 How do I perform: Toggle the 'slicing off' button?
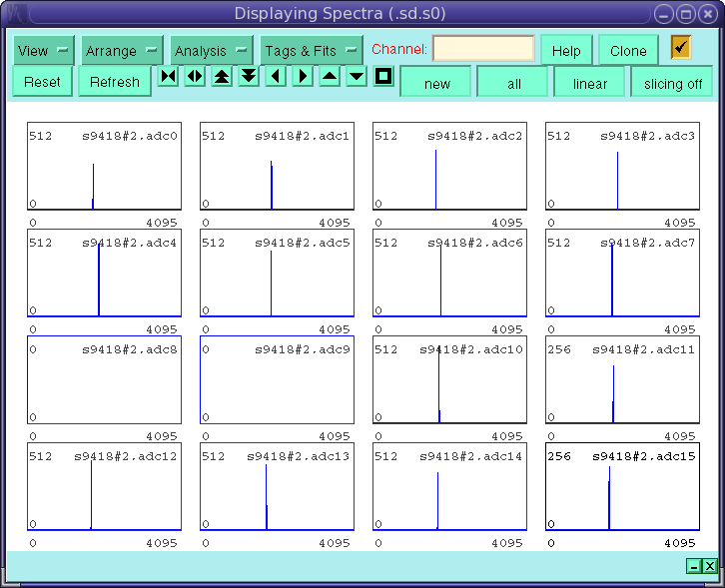coord(672,83)
